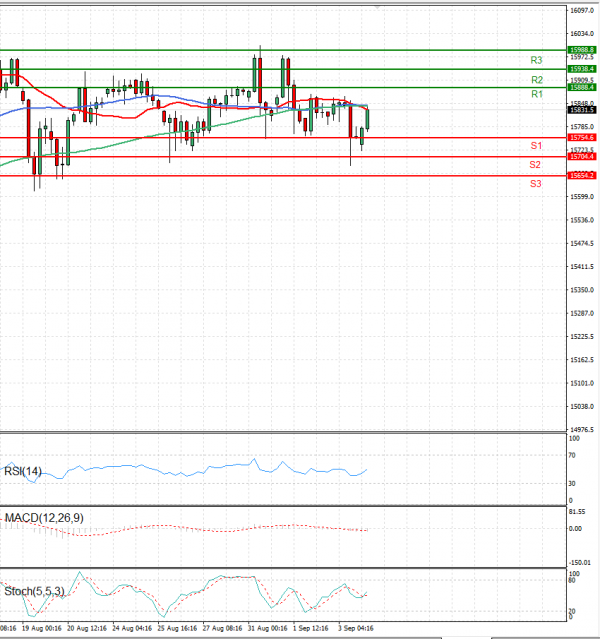The width and height of the screenshot is (600, 639).
Task: Click the 30 level on RSI scale
Action: click(x=572, y=483)
